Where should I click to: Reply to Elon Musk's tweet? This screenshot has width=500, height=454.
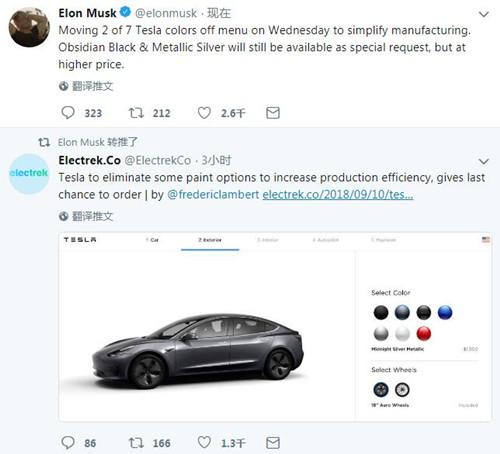pyautogui.click(x=68, y=113)
